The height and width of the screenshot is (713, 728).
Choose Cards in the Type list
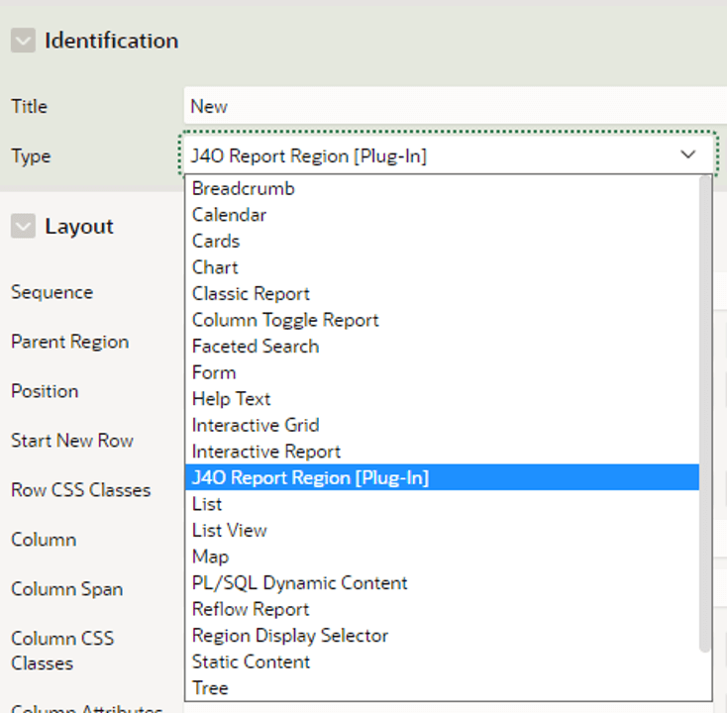442,241
